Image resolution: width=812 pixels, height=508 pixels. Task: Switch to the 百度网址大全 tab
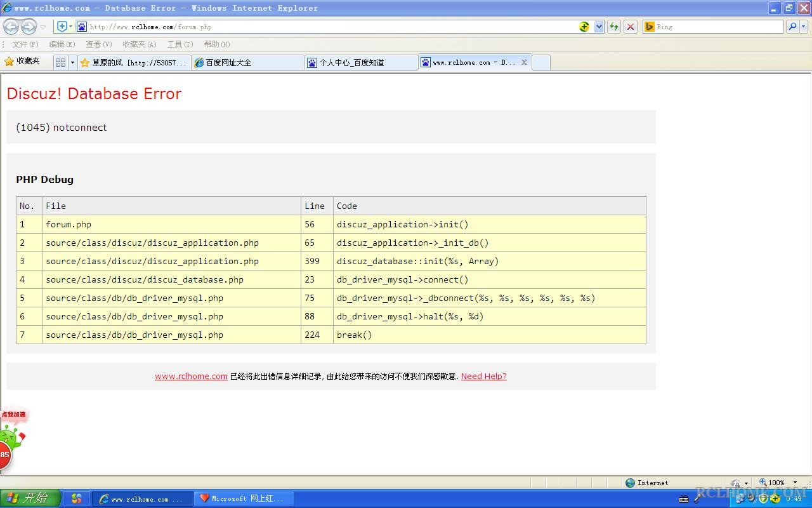click(248, 62)
